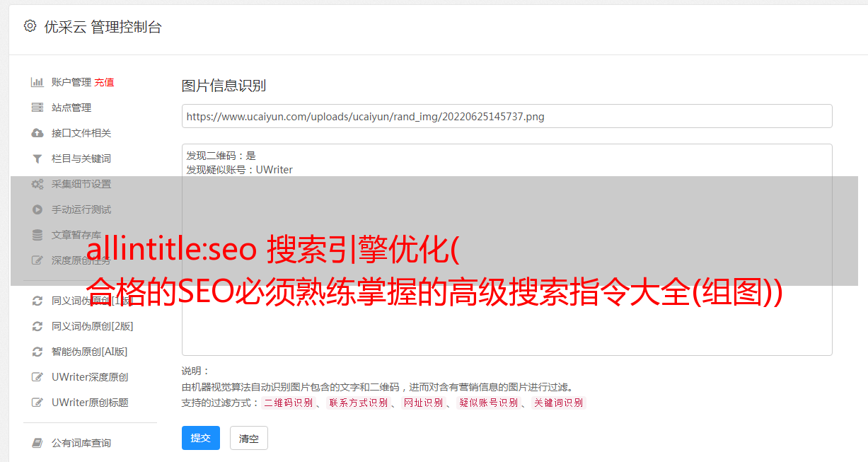Image resolution: width=868 pixels, height=462 pixels.
Task: Open 接口文件相关 menu item
Action: pyautogui.click(x=81, y=133)
